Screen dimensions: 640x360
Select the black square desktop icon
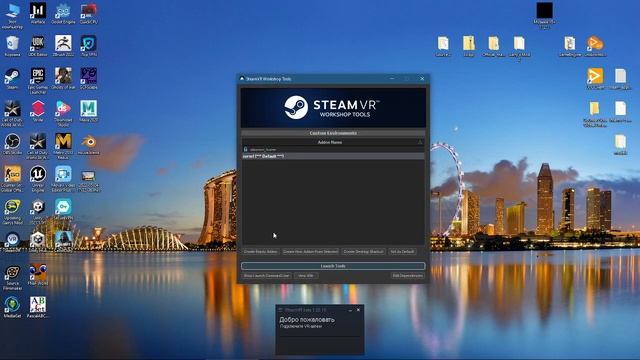[x=544, y=16]
